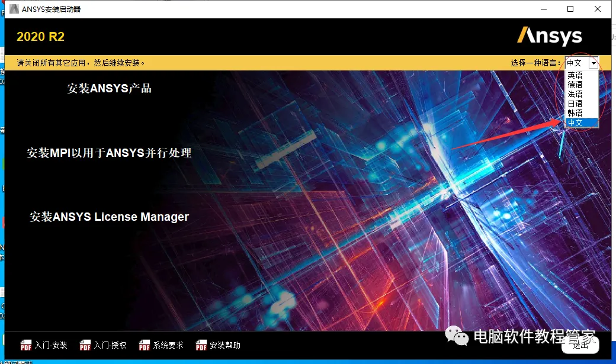This screenshot has width=616, height=364.
Task: Click the 退出 exit button
Action: point(580,345)
